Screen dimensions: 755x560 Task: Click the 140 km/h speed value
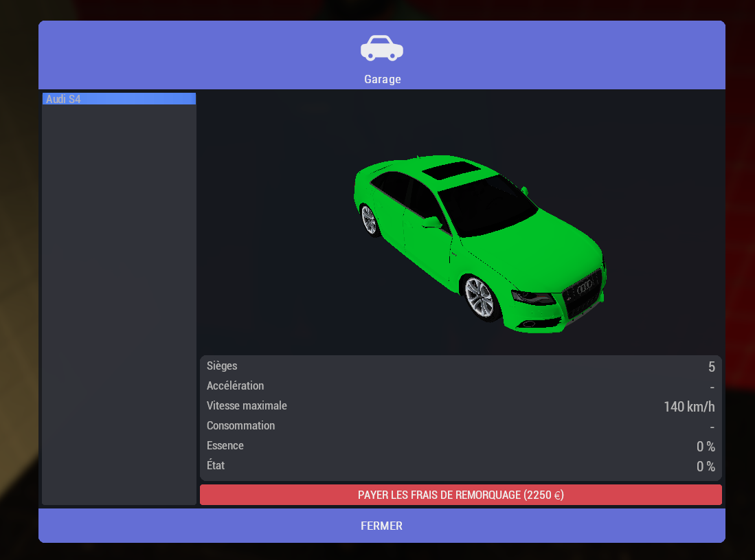click(x=689, y=407)
